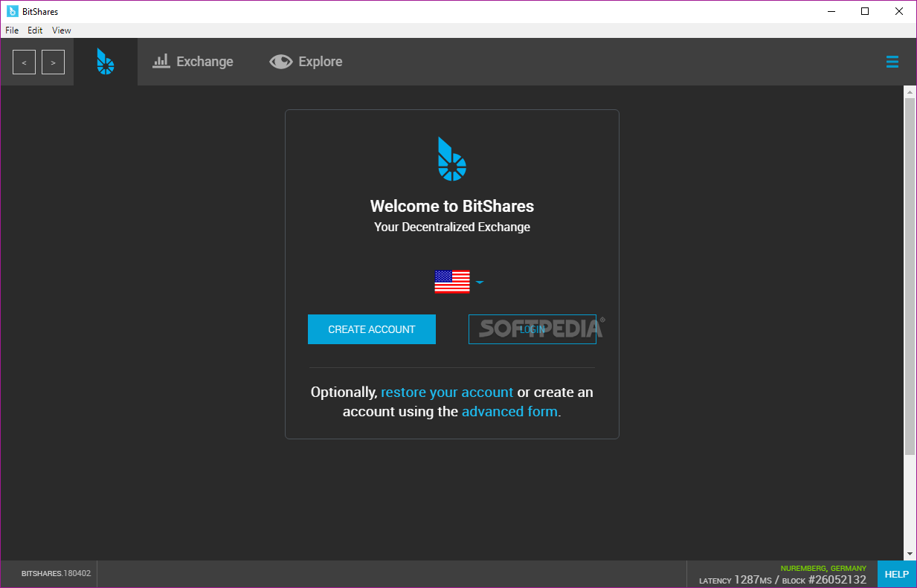Minimize the BitShares window
917x588 pixels.
click(831, 11)
